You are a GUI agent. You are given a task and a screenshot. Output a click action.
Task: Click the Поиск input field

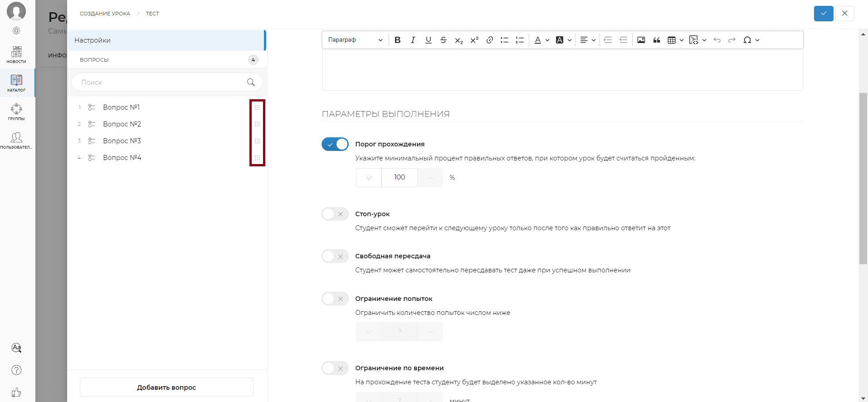(166, 82)
